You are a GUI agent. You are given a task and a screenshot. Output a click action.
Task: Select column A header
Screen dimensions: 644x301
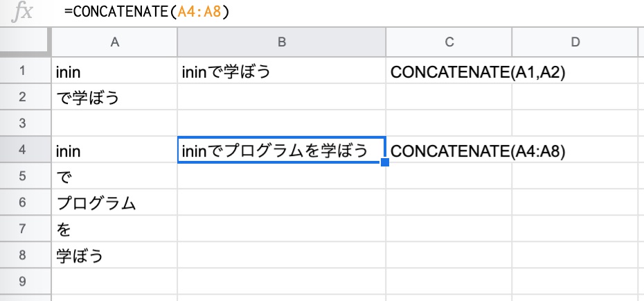click(114, 42)
